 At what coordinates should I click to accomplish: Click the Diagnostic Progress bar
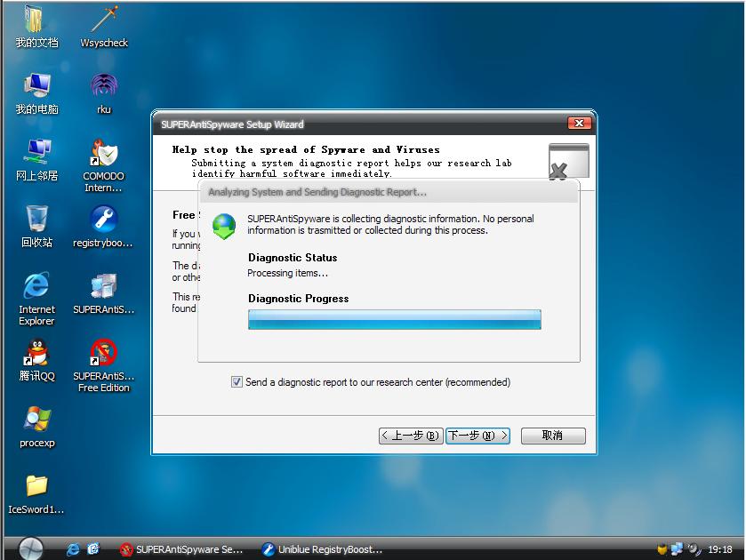pos(395,319)
